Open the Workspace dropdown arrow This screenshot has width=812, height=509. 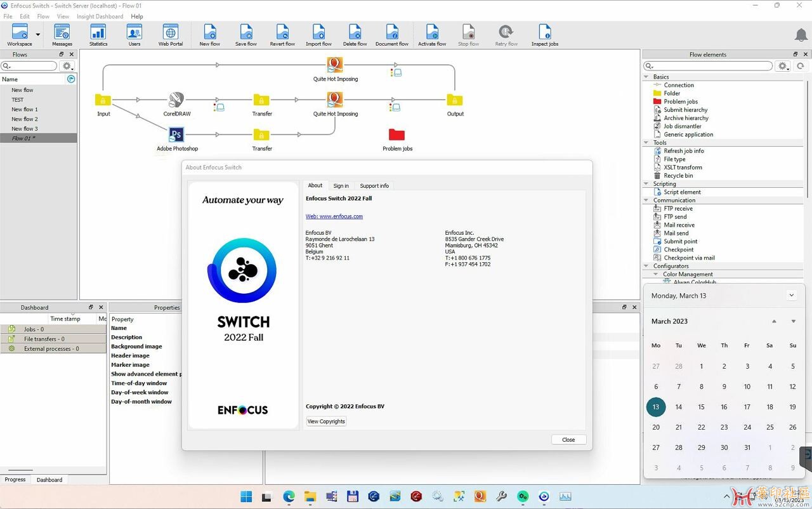coord(38,35)
